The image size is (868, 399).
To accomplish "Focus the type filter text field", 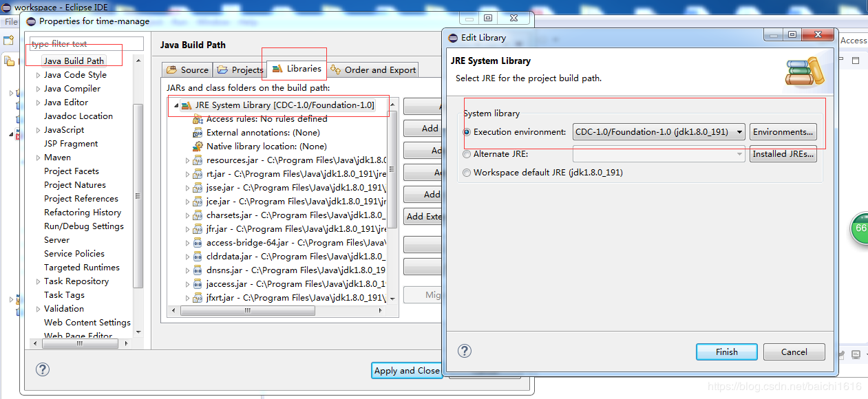I will 86,43.
